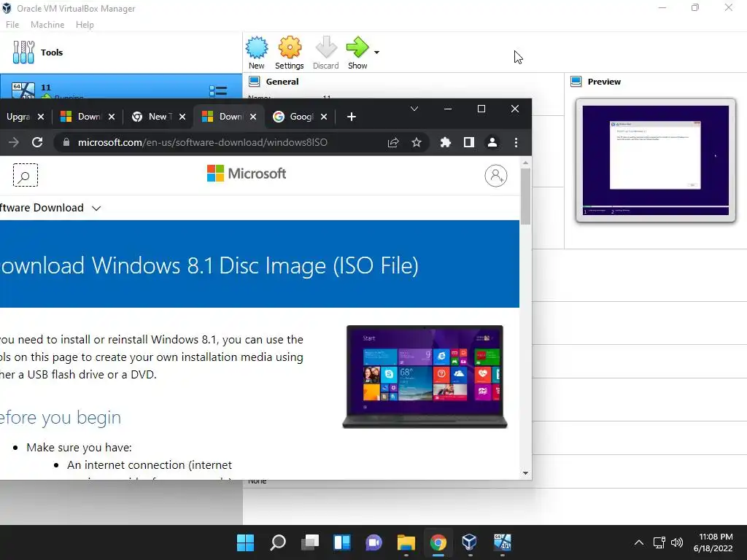Click the microsoft.com address bar
The height and width of the screenshot is (560, 747).
pos(224,142)
